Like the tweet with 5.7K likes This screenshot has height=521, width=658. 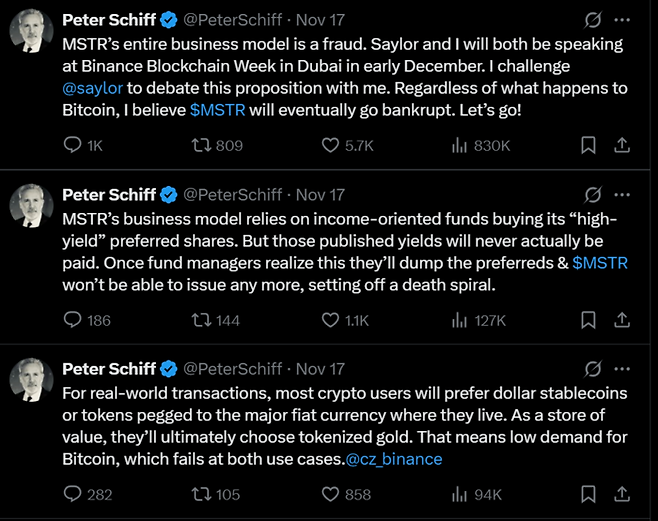(x=330, y=146)
